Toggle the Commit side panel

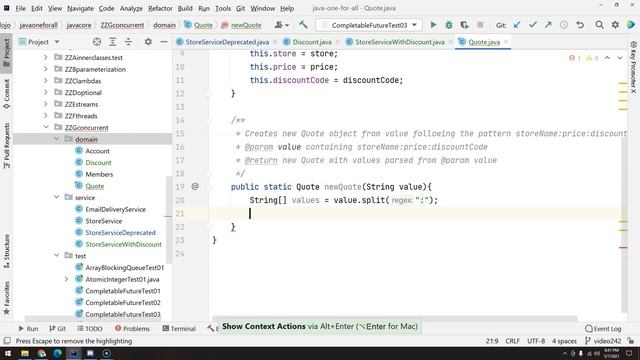click(x=6, y=94)
